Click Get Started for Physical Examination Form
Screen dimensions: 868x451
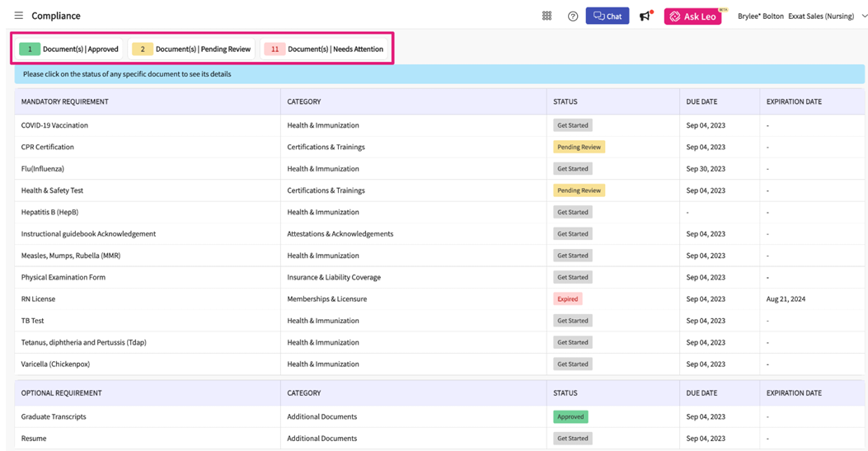click(x=572, y=277)
